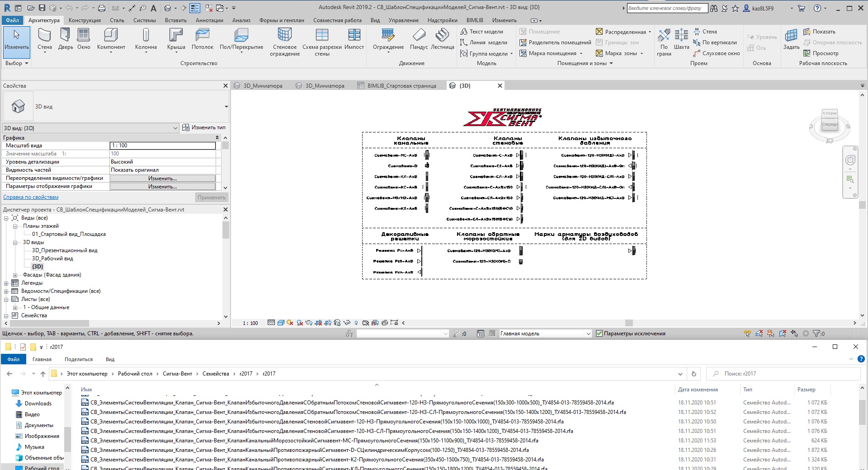Open the Главная модель dropdown
The height and width of the screenshot is (470, 868).
pos(588,334)
